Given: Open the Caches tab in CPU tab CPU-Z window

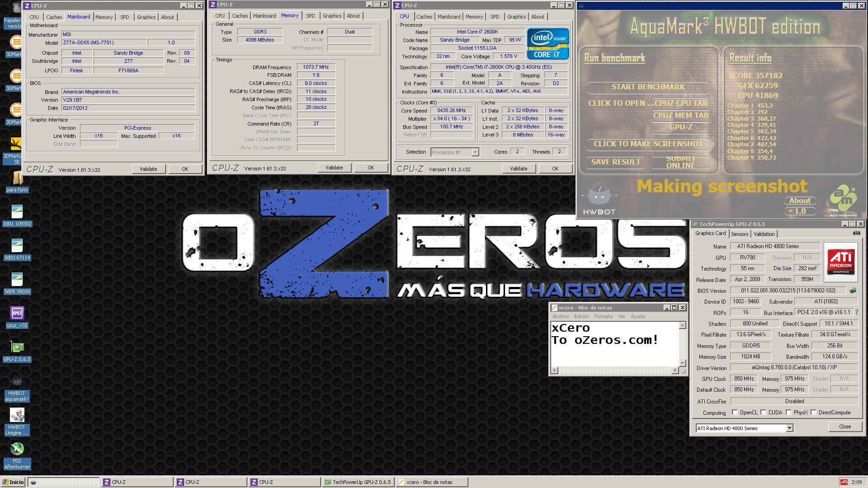Looking at the screenshot, I should click(424, 17).
